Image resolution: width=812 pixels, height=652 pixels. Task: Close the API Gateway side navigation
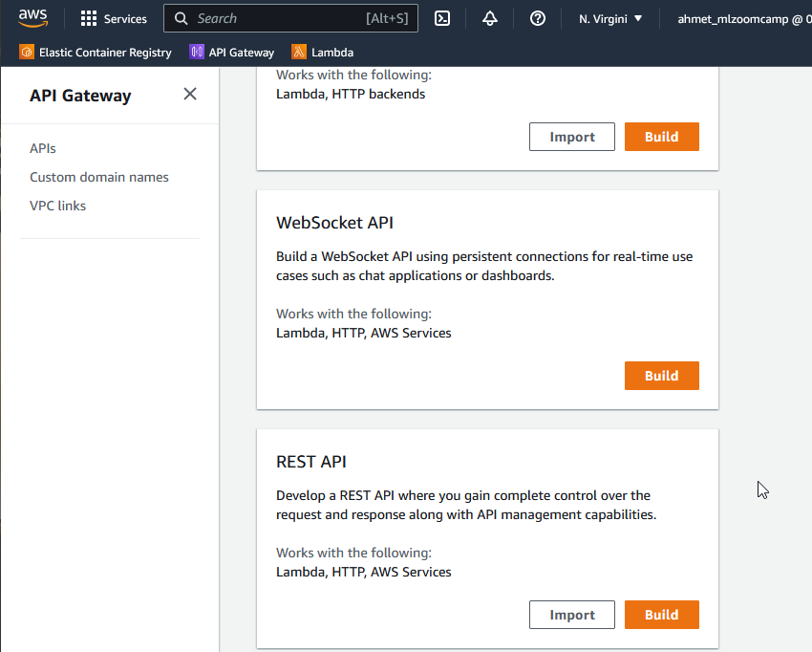190,94
